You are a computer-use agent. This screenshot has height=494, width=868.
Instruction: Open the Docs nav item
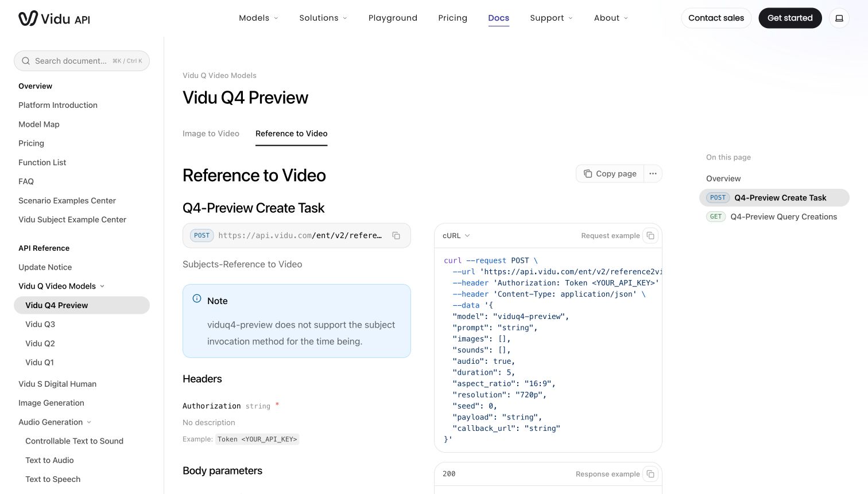click(x=498, y=18)
